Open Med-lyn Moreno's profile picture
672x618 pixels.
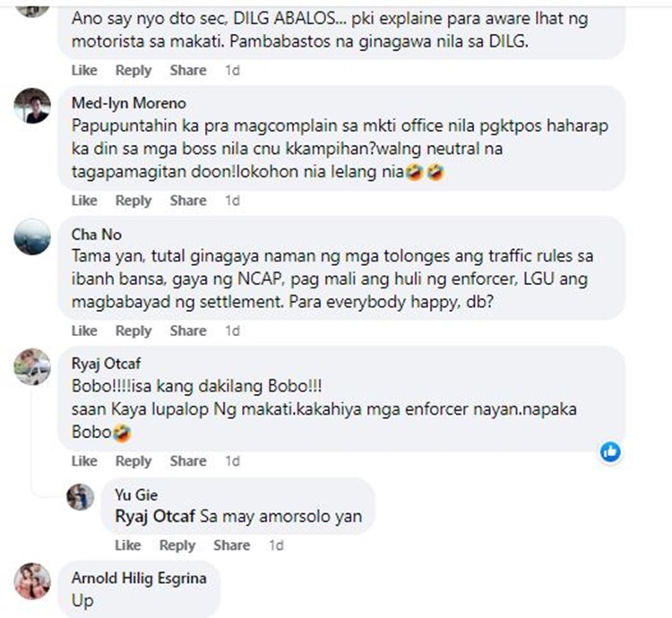tap(32, 106)
